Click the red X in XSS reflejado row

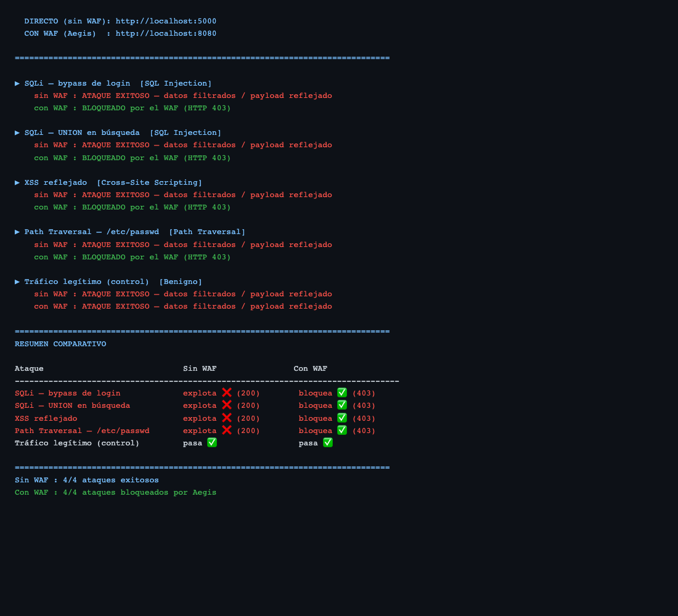tap(227, 418)
